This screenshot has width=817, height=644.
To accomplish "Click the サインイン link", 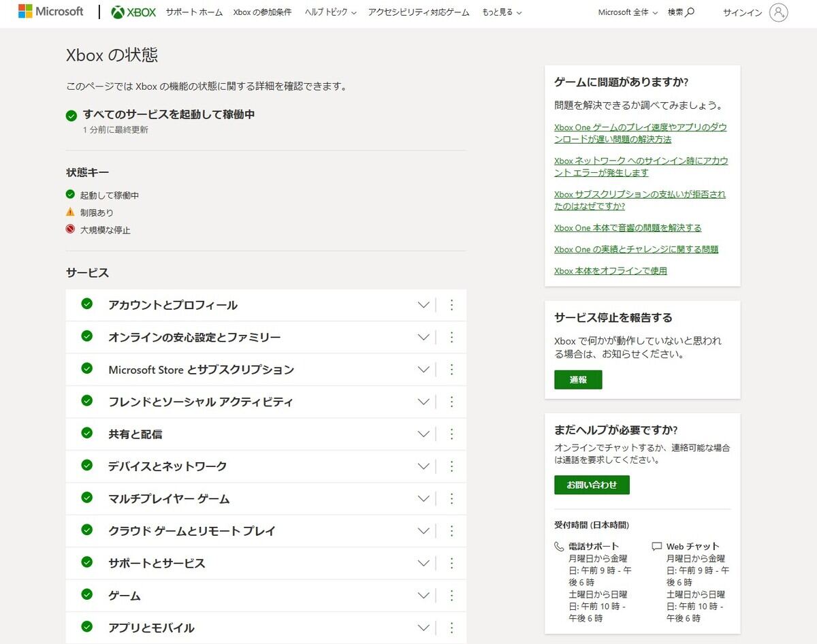I will click(742, 12).
